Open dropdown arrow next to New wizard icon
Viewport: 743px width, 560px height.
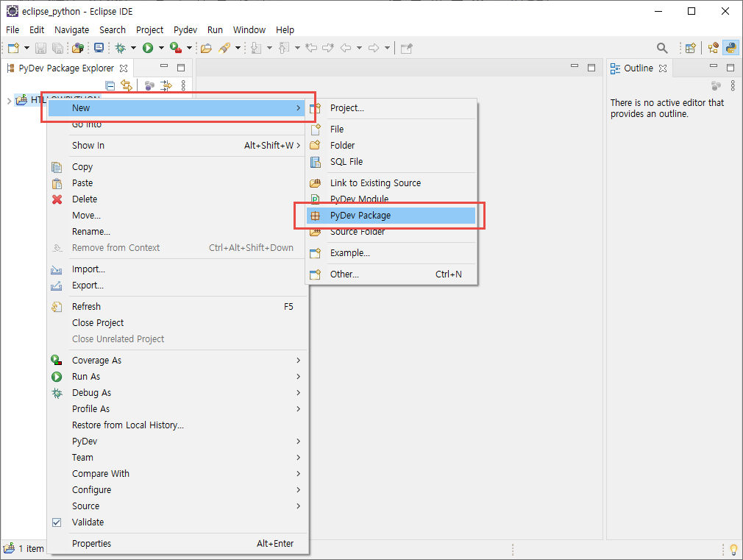pos(26,48)
